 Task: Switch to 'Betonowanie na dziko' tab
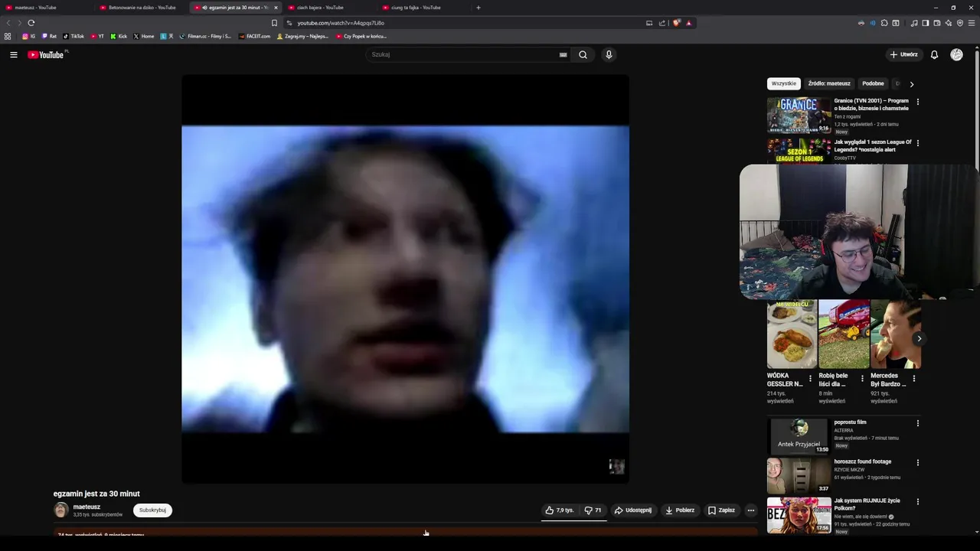(x=142, y=8)
